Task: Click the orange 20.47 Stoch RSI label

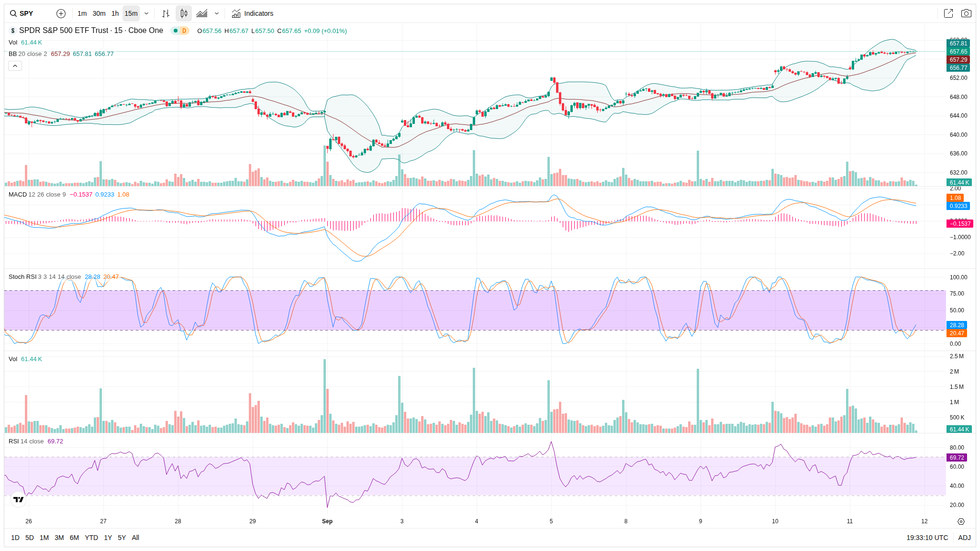Action: [957, 333]
